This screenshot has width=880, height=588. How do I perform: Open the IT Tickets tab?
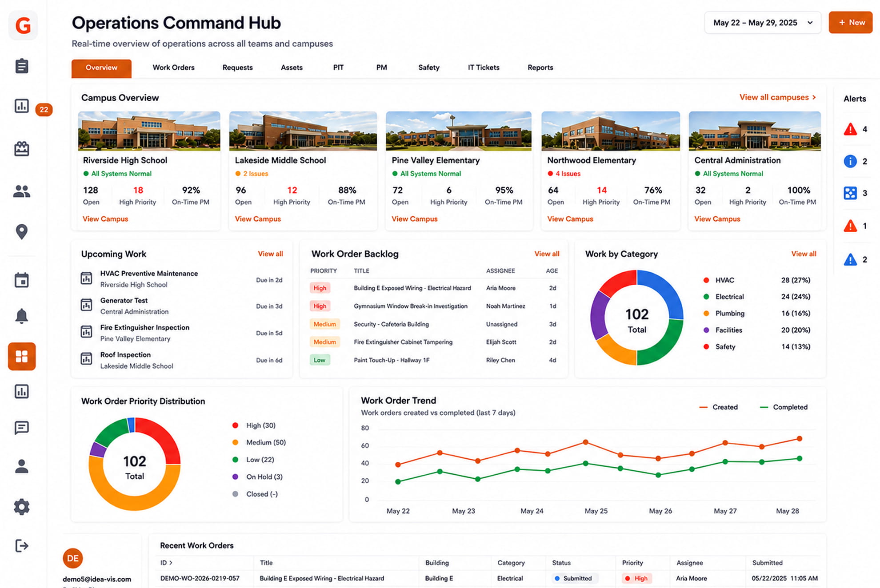click(483, 68)
